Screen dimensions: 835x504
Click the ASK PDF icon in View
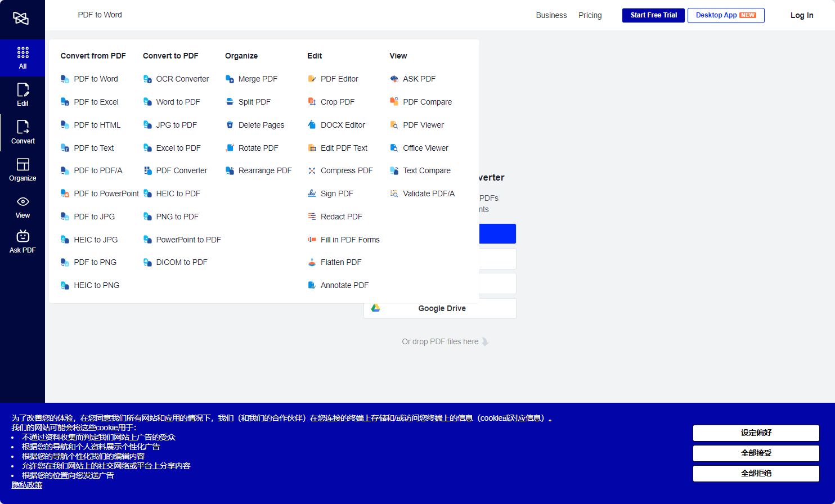tap(394, 79)
